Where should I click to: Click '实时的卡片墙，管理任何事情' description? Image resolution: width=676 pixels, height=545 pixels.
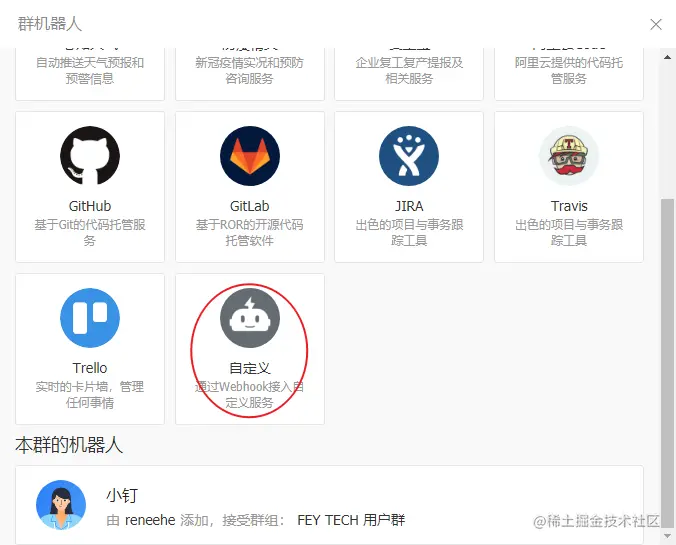[90, 395]
